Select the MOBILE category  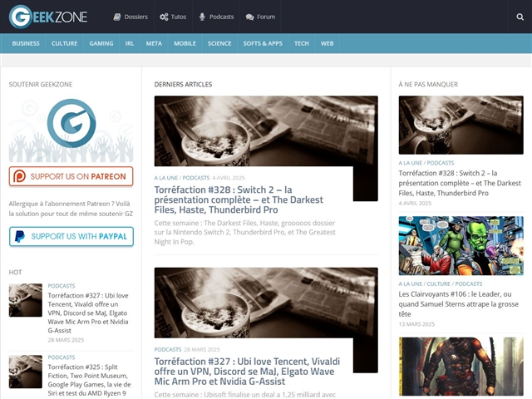tap(185, 43)
